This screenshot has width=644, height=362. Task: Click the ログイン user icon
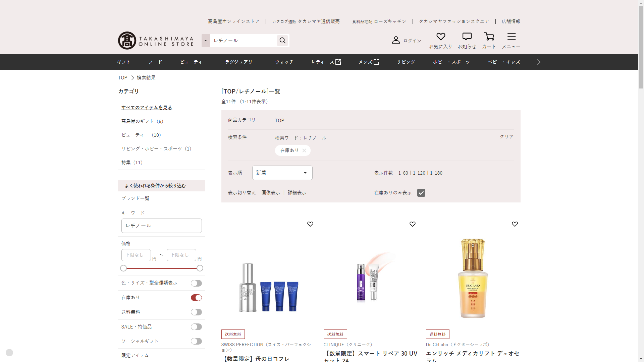pyautogui.click(x=396, y=40)
